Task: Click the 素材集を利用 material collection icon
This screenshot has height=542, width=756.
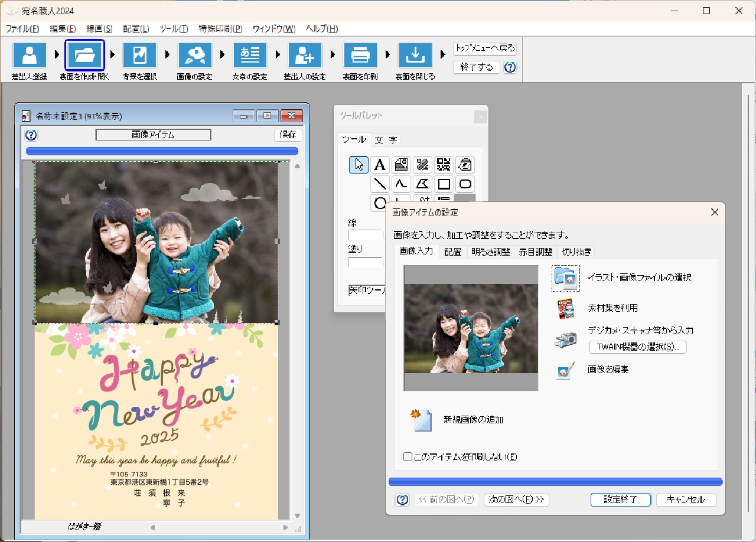Action: [x=566, y=308]
